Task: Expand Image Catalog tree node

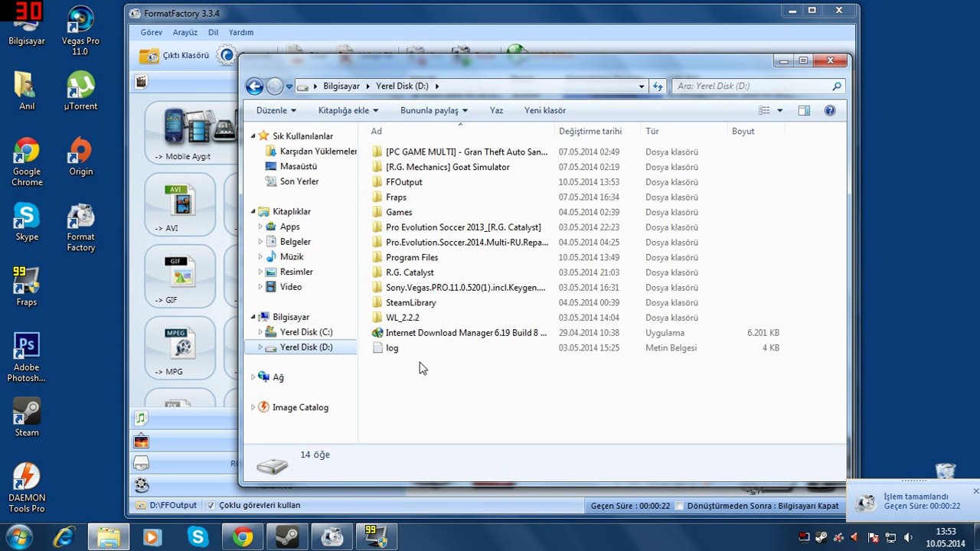Action: 253,407
